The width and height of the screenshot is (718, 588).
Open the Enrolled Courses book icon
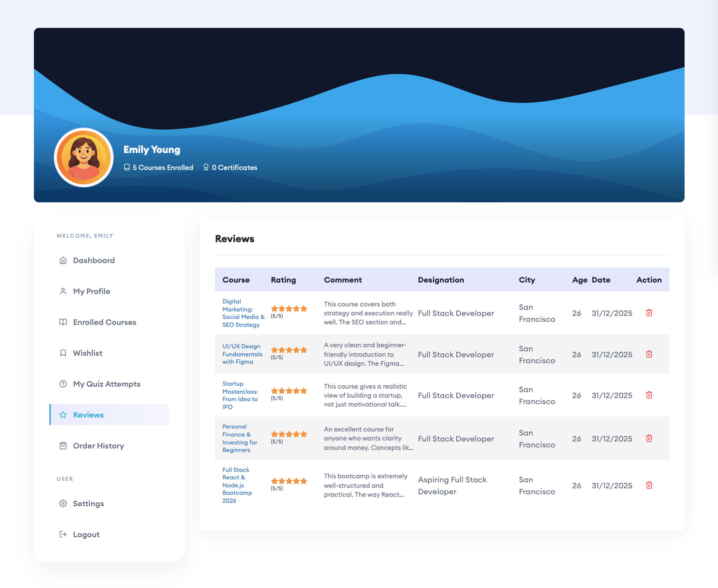pos(63,322)
